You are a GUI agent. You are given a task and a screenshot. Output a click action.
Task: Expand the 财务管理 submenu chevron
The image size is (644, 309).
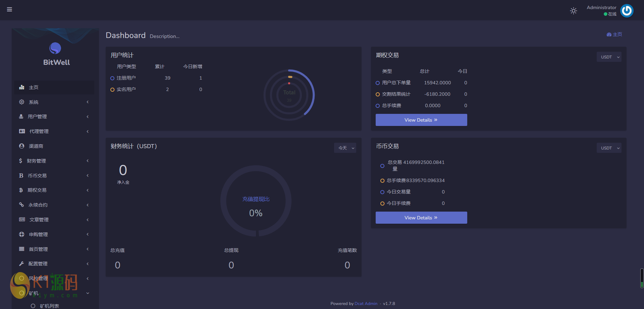pos(88,161)
